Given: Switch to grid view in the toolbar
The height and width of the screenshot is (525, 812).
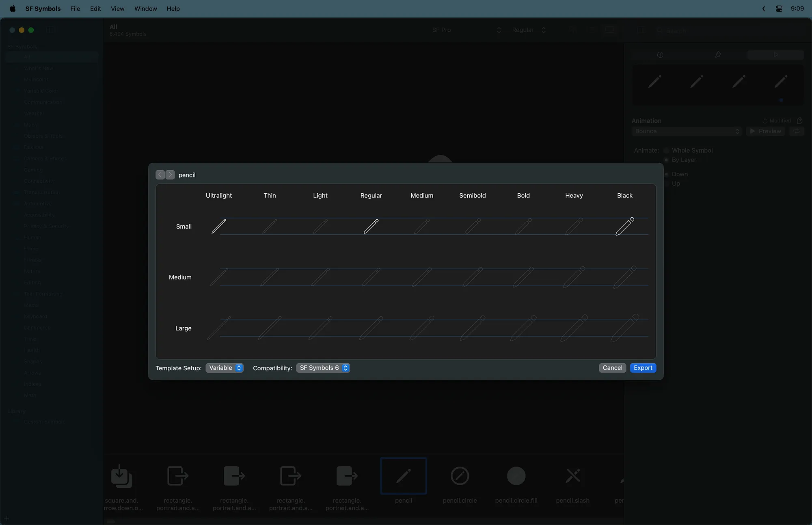Looking at the screenshot, I should point(573,30).
